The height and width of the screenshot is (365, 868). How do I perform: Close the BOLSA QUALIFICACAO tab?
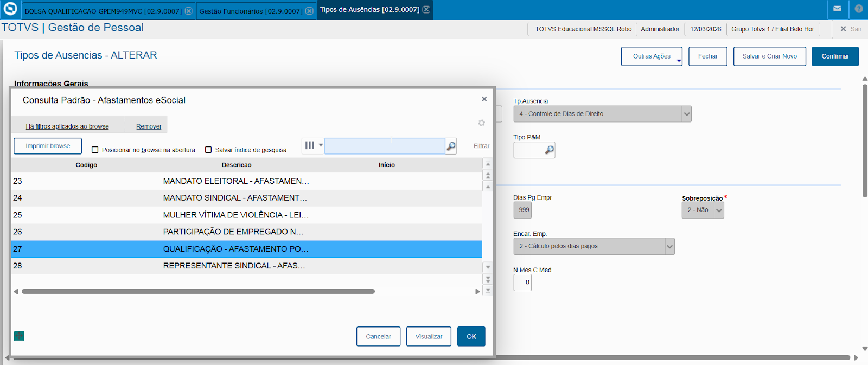click(188, 11)
